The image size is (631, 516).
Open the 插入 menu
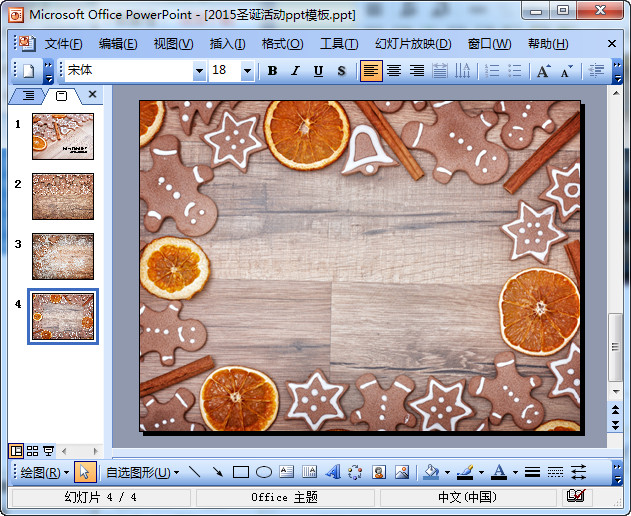[x=227, y=44]
